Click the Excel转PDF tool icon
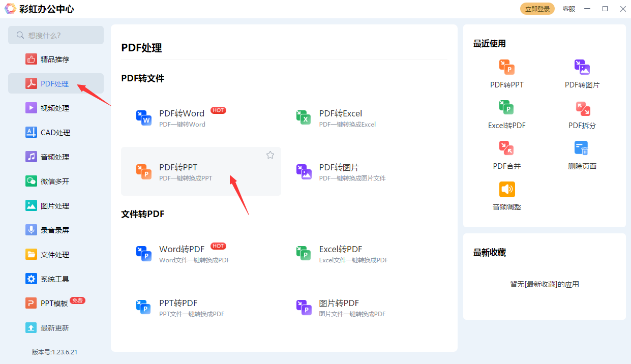The height and width of the screenshot is (364, 631). click(304, 253)
